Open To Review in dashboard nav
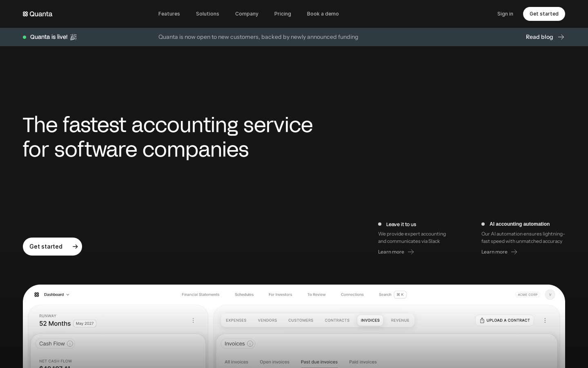The image size is (588, 368). coord(316,294)
